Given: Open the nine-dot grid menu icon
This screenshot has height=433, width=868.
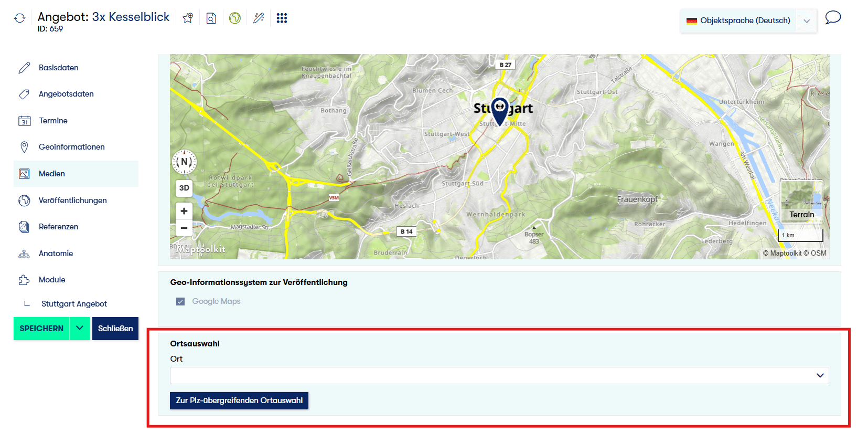Looking at the screenshot, I should tap(282, 18).
